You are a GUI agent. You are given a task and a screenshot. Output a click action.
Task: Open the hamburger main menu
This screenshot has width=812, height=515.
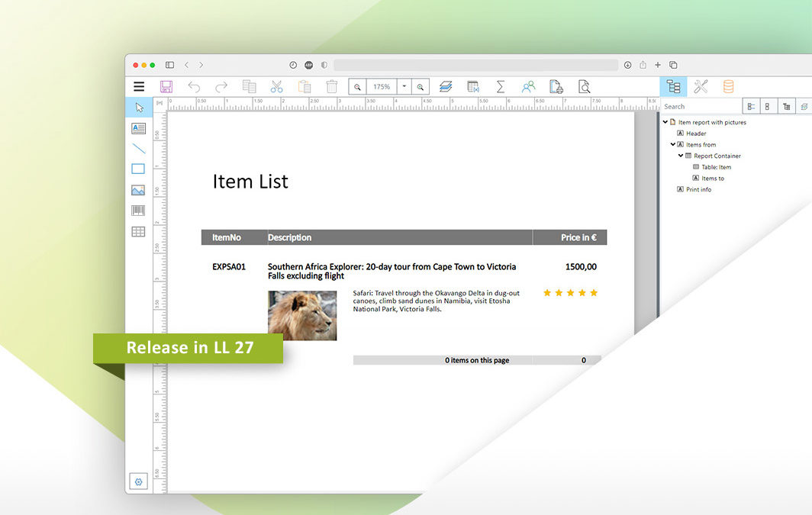pyautogui.click(x=139, y=87)
